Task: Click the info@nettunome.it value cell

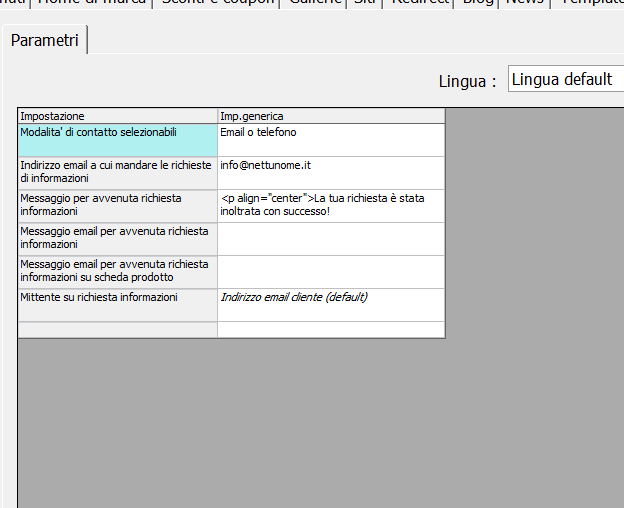Action: point(331,173)
